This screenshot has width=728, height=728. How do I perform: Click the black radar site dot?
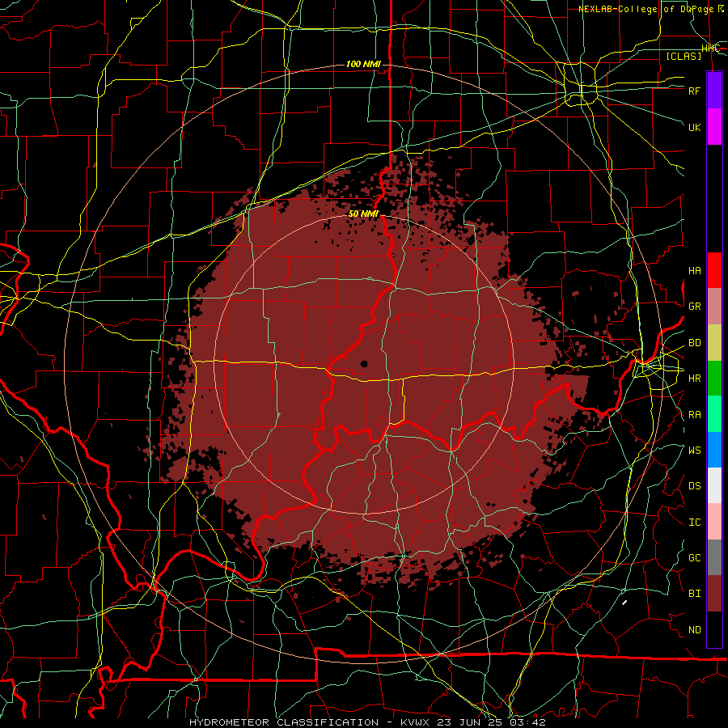[364, 363]
